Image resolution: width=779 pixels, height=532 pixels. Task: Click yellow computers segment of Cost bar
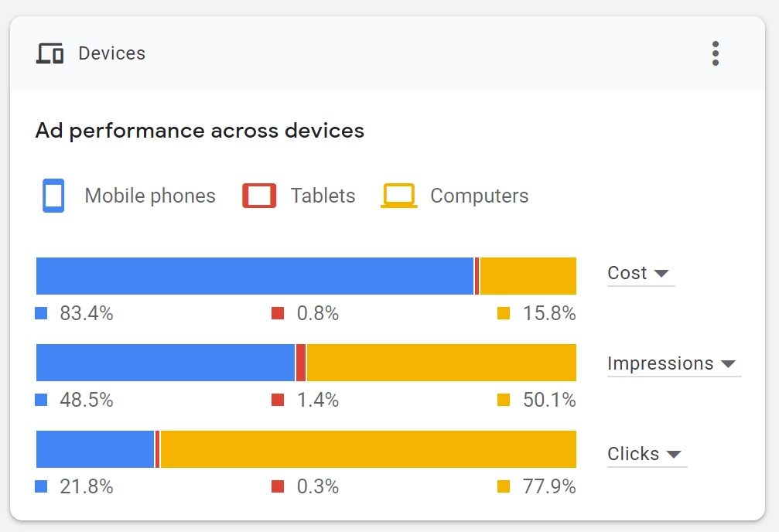click(528, 276)
